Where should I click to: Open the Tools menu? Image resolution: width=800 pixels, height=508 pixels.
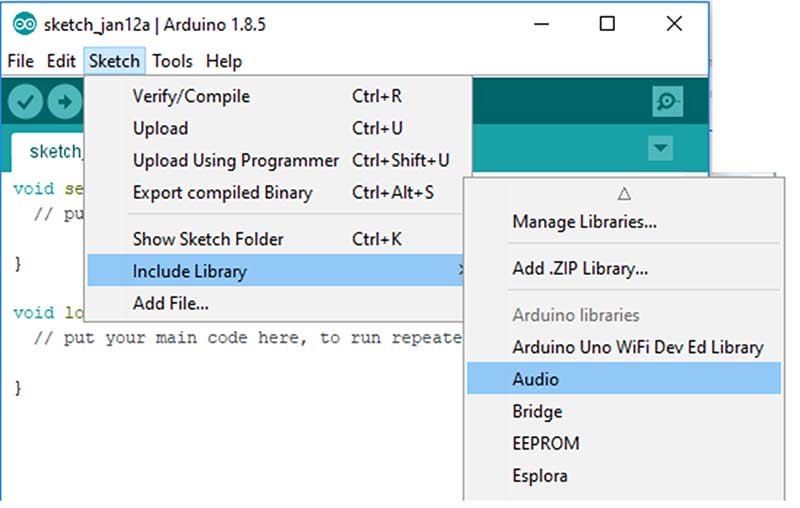point(172,61)
